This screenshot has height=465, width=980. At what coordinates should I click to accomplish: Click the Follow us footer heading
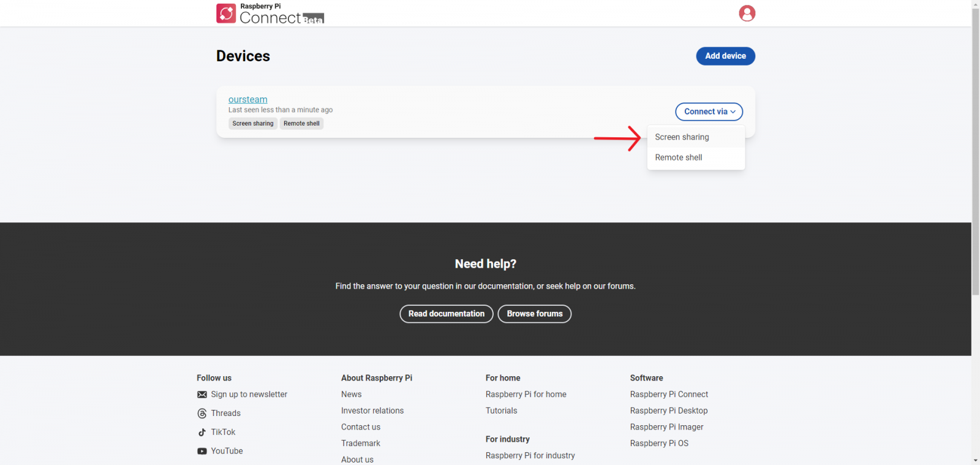214,378
